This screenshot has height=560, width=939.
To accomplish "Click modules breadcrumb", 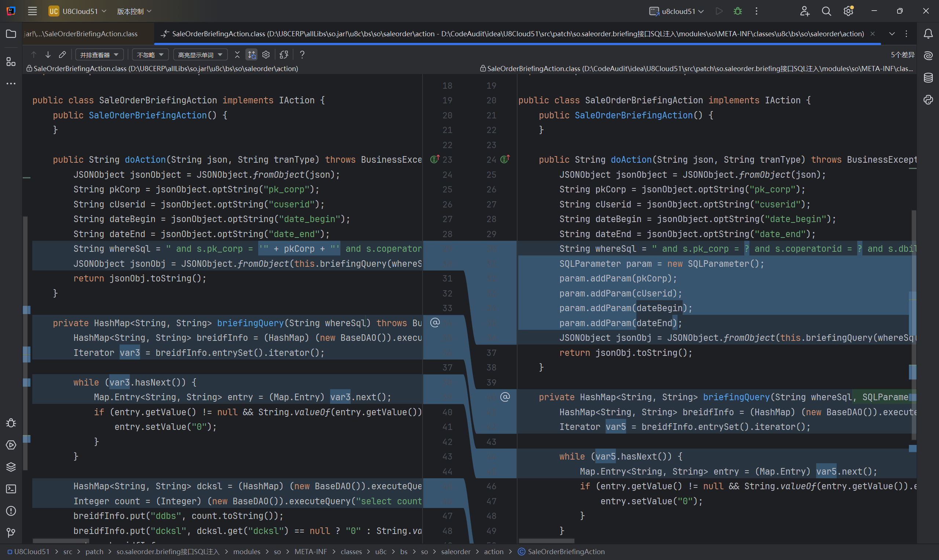I will coord(246,552).
